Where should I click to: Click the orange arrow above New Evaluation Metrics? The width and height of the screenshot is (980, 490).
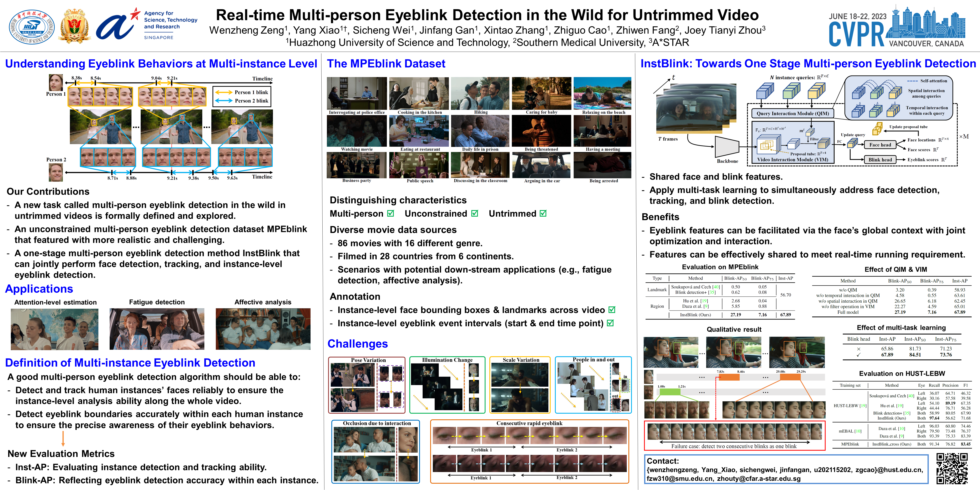[63, 439]
